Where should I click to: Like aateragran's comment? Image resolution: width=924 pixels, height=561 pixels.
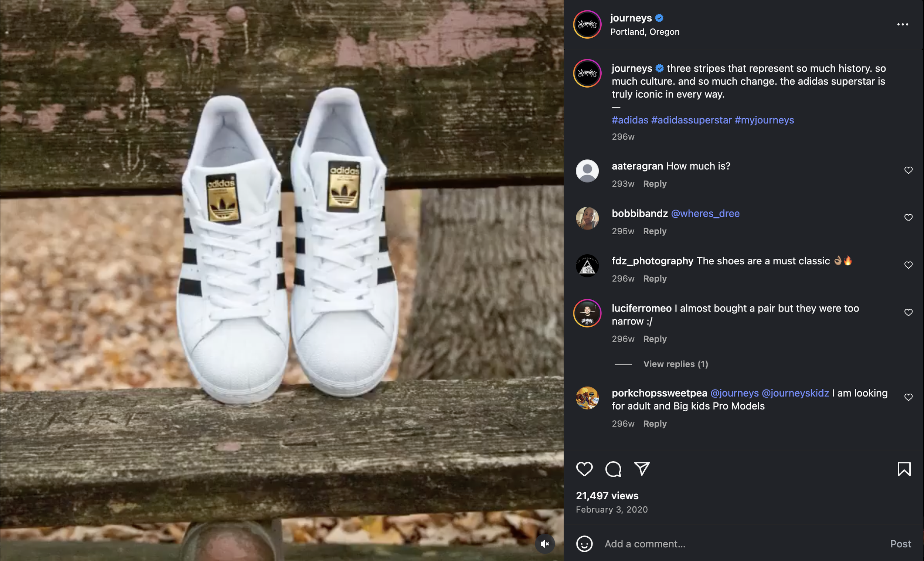(908, 170)
